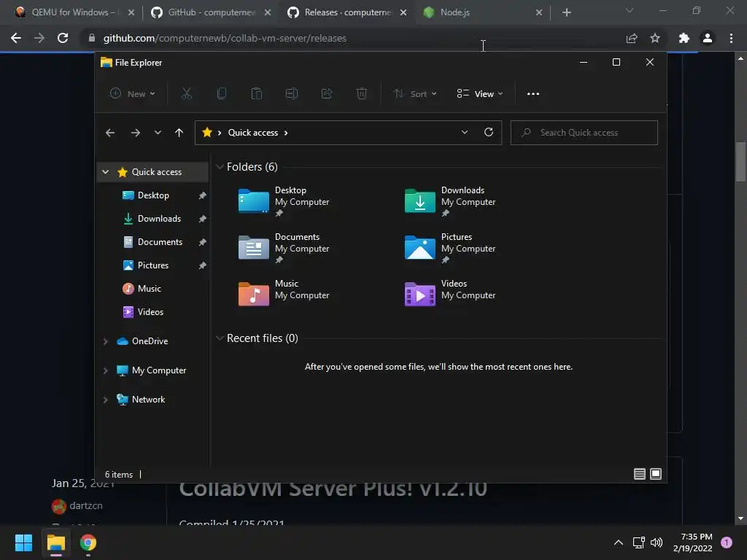Image resolution: width=747 pixels, height=560 pixels.
Task: Open the Windows Start menu
Action: [x=23, y=542]
